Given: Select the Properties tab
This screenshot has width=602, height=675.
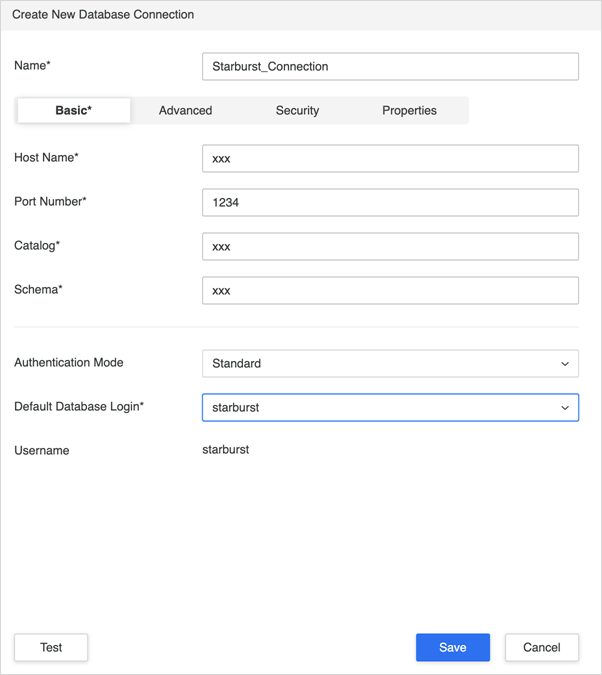Looking at the screenshot, I should pos(410,111).
